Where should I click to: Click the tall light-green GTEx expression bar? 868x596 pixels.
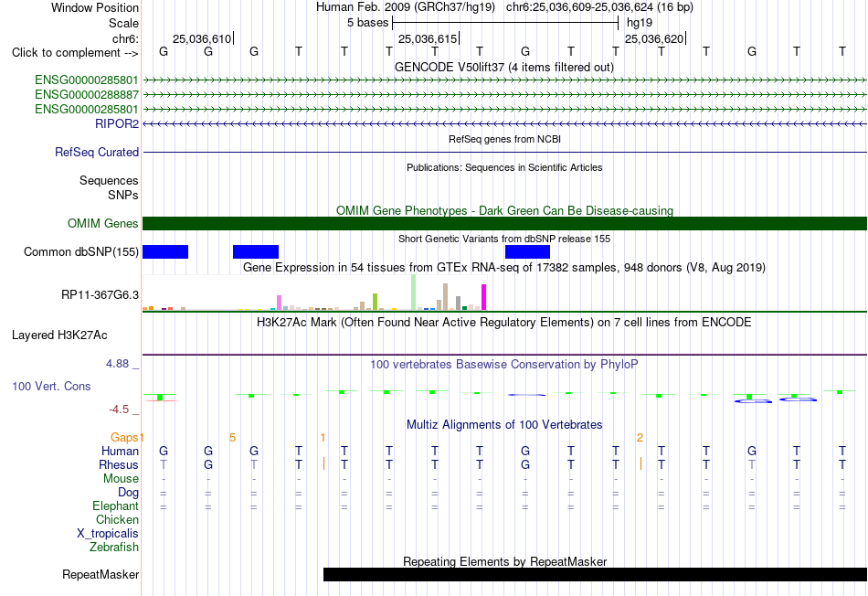click(x=414, y=293)
